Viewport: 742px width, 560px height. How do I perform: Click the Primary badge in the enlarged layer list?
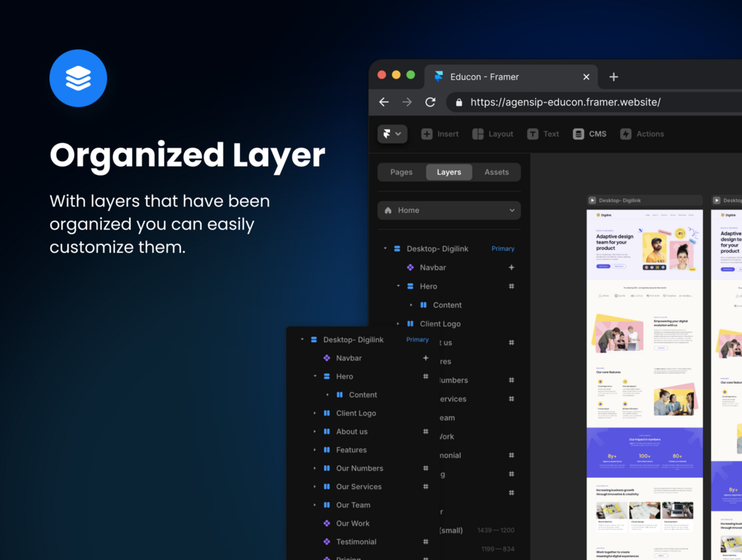tap(417, 339)
